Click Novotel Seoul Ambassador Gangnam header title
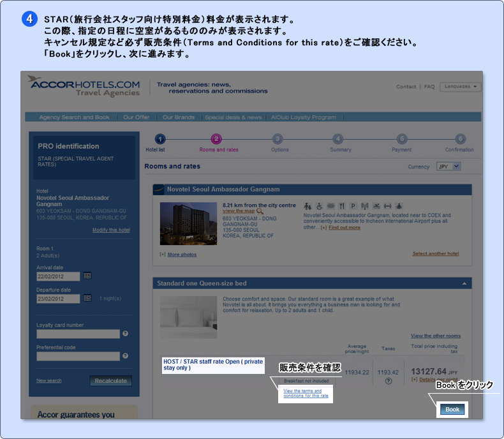 223,190
